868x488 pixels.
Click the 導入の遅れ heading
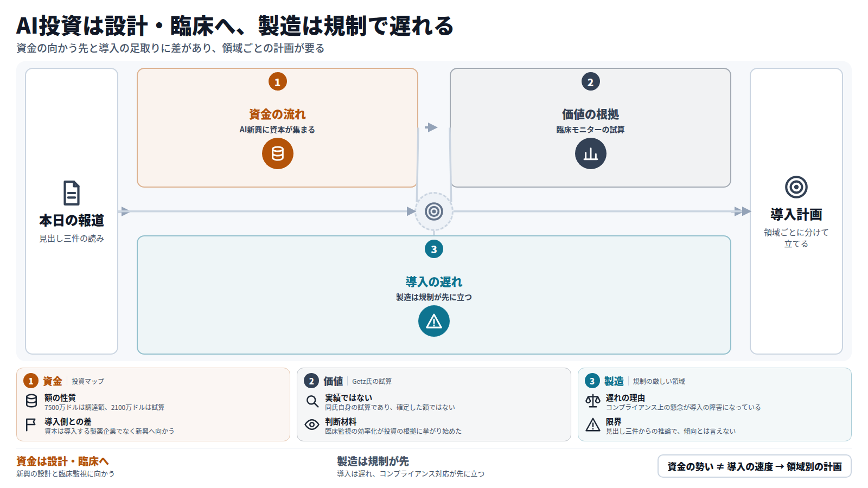pyautogui.click(x=434, y=282)
